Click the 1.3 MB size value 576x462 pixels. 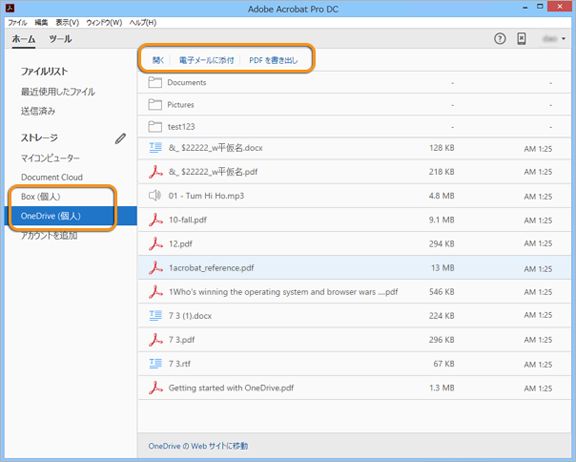442,388
